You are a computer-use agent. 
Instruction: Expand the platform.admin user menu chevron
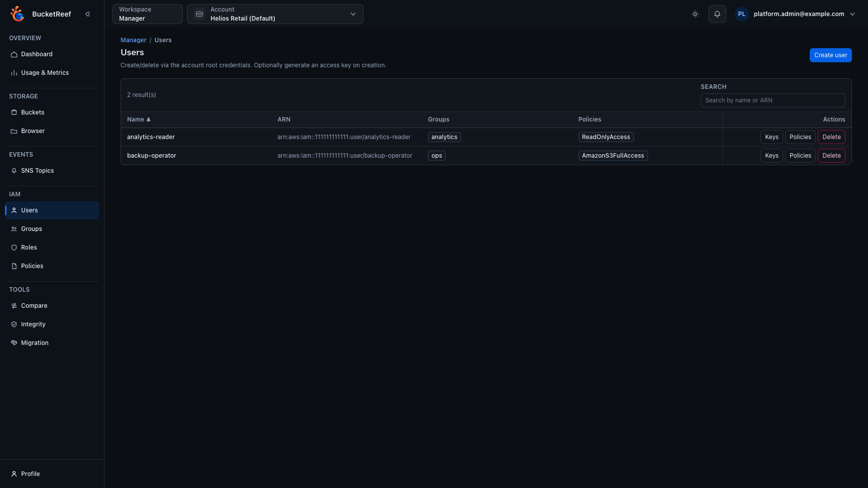(x=852, y=14)
